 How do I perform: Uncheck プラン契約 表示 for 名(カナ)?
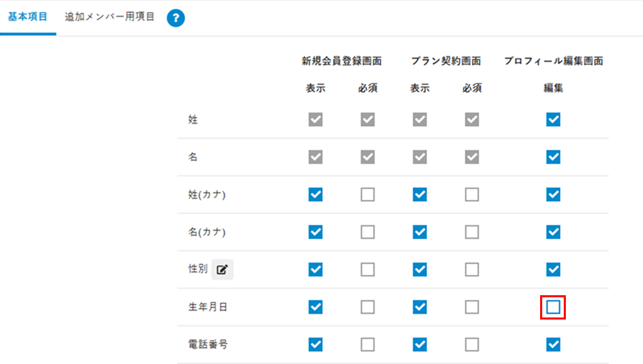pos(419,232)
